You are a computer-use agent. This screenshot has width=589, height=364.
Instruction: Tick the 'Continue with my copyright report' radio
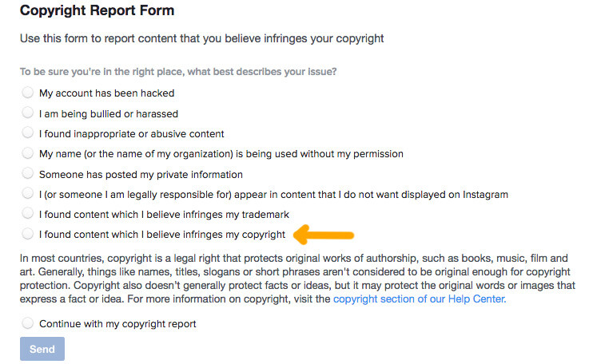click(27, 322)
